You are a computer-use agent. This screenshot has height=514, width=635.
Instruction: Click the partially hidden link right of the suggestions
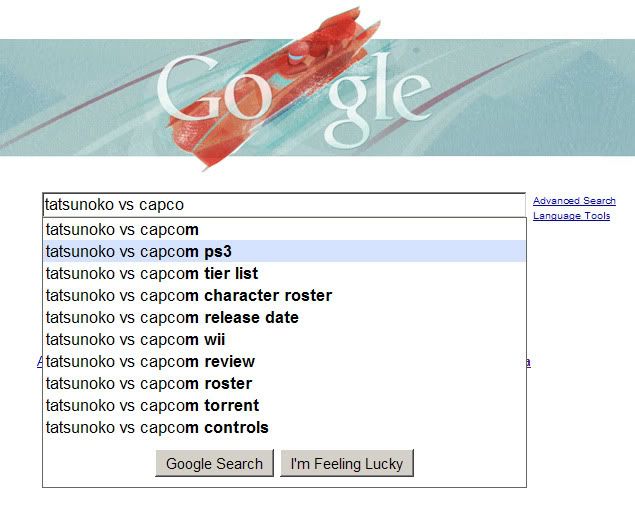pyautogui.click(x=528, y=362)
